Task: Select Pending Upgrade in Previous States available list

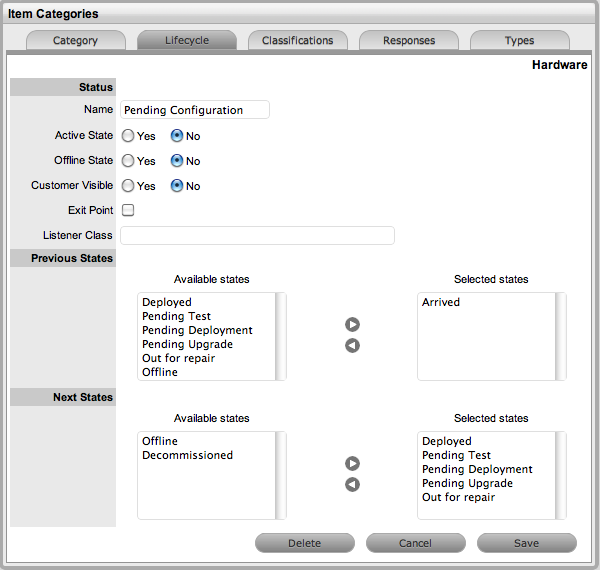Action: tap(187, 344)
